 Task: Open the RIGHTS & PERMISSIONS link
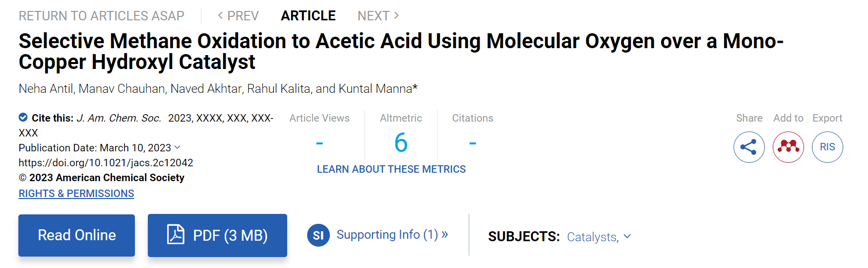click(76, 194)
